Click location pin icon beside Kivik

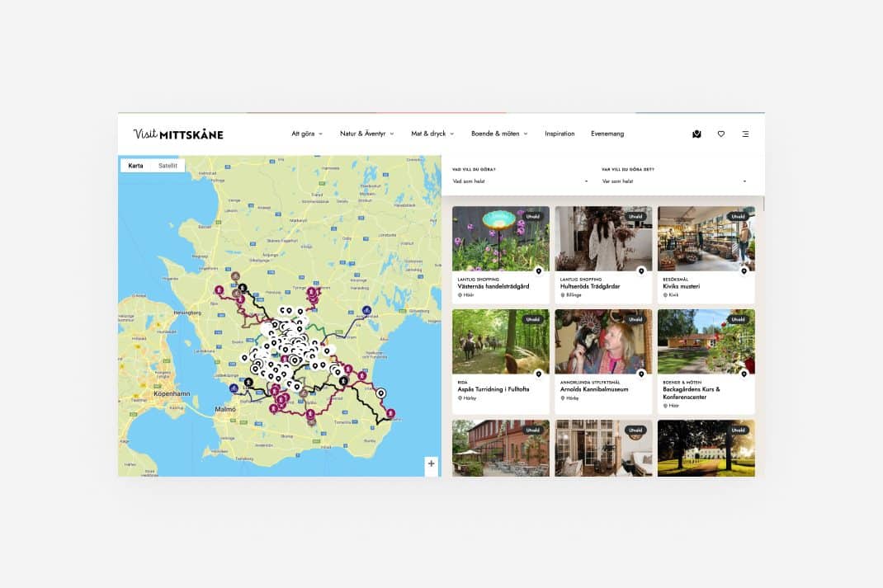click(665, 295)
